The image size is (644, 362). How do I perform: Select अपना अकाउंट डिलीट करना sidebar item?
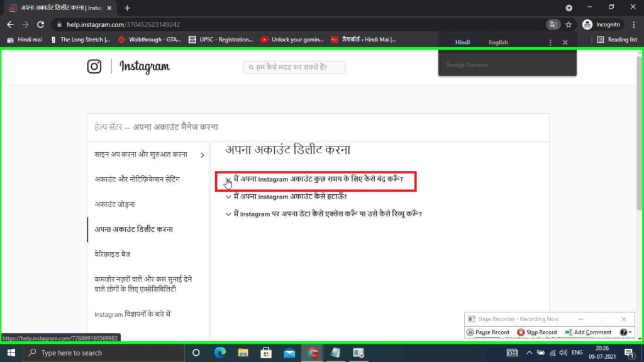[x=133, y=229]
